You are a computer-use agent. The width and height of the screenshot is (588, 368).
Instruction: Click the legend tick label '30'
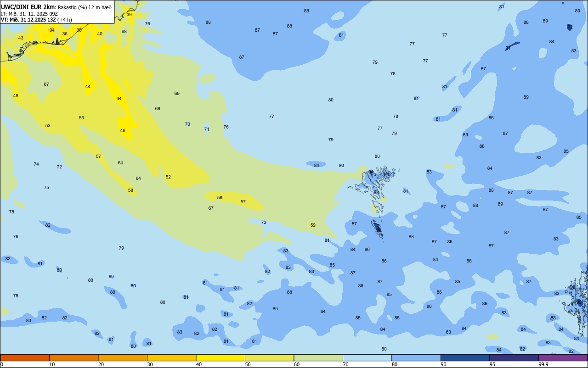(x=150, y=364)
